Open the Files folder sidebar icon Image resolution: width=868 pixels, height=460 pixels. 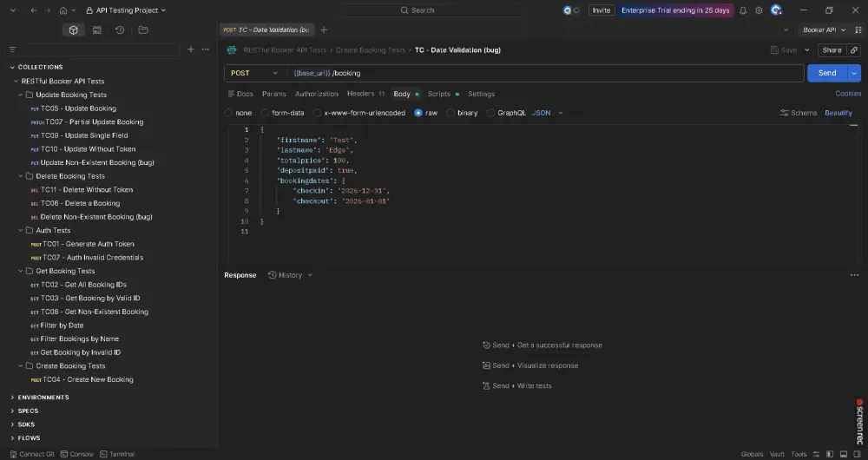pos(143,30)
